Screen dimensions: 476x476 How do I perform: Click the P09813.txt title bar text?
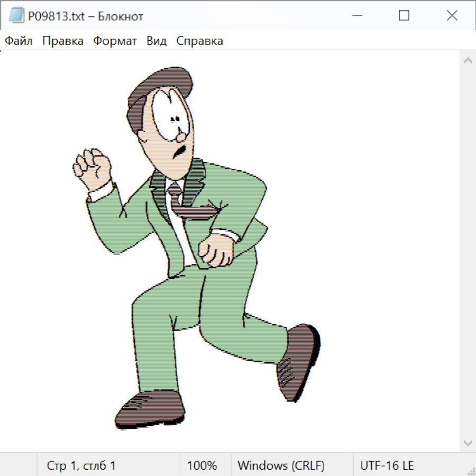pyautogui.click(x=86, y=16)
